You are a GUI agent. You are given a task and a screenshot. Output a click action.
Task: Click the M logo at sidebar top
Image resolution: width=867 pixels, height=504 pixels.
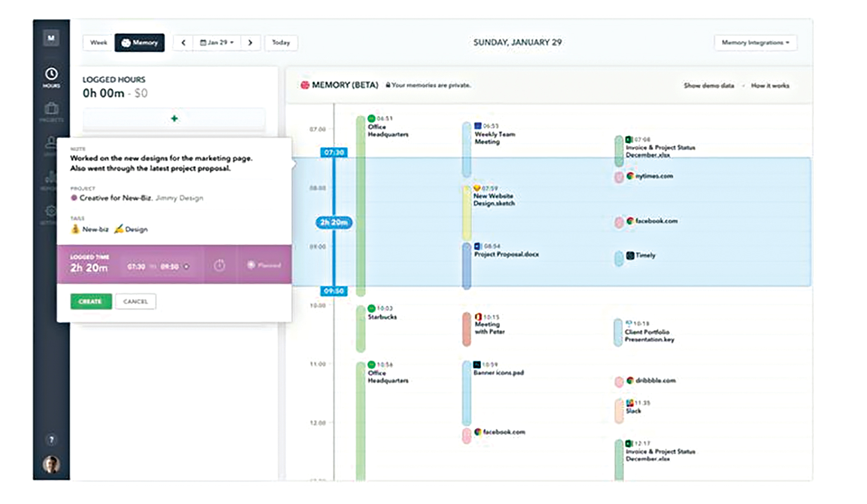pos(51,38)
